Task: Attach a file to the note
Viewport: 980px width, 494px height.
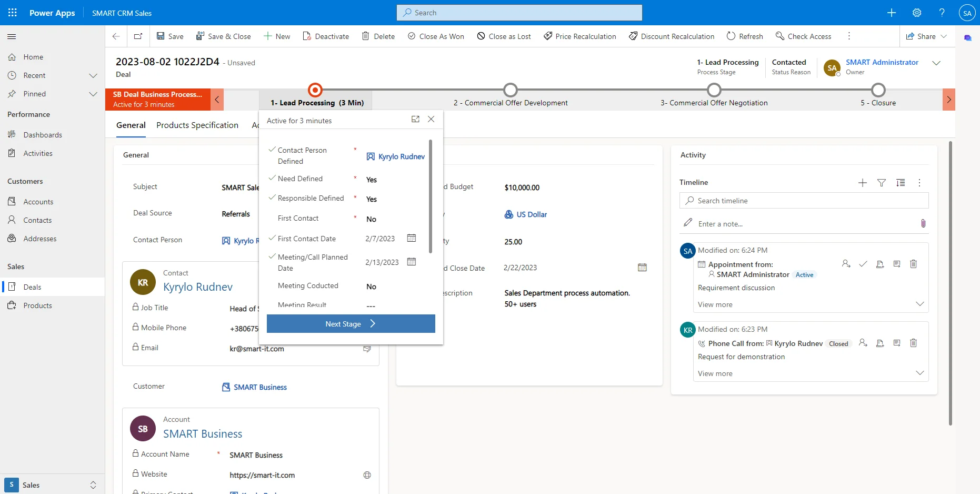Action: (923, 223)
